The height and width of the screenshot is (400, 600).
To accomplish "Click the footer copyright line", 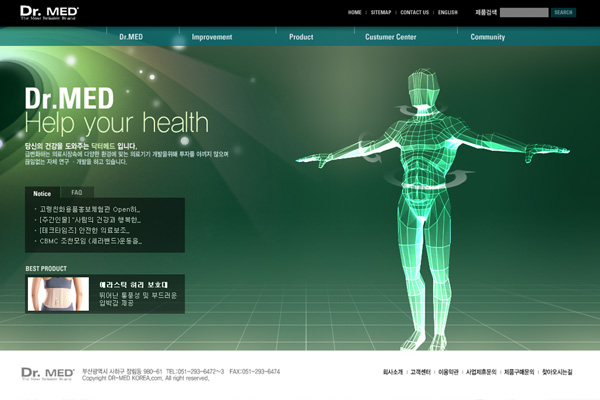I will click(x=145, y=378).
